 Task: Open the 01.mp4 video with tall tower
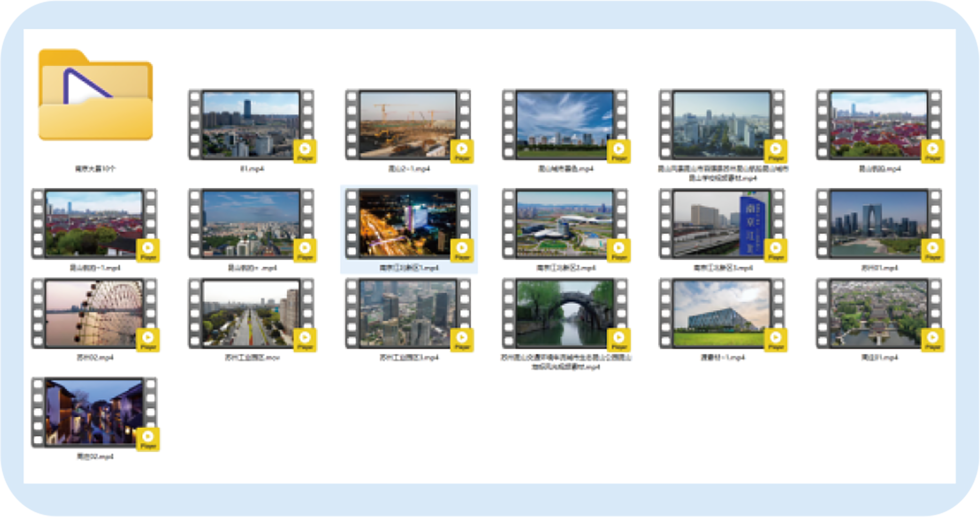click(251, 125)
